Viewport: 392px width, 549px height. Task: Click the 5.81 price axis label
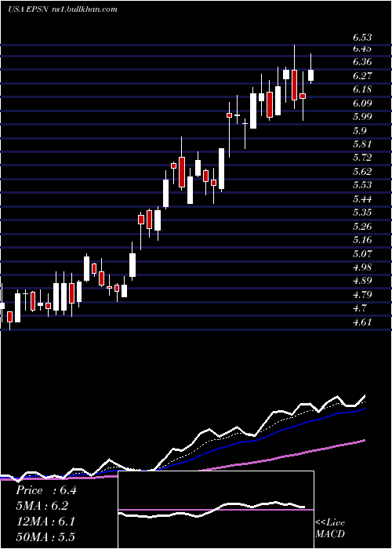point(362,144)
